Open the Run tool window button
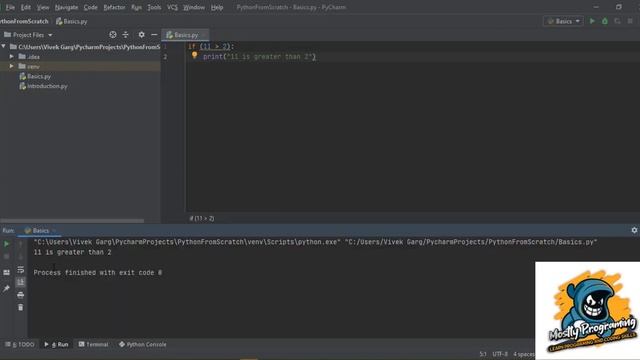Image resolution: width=640 pixels, height=360 pixels. pos(56,344)
